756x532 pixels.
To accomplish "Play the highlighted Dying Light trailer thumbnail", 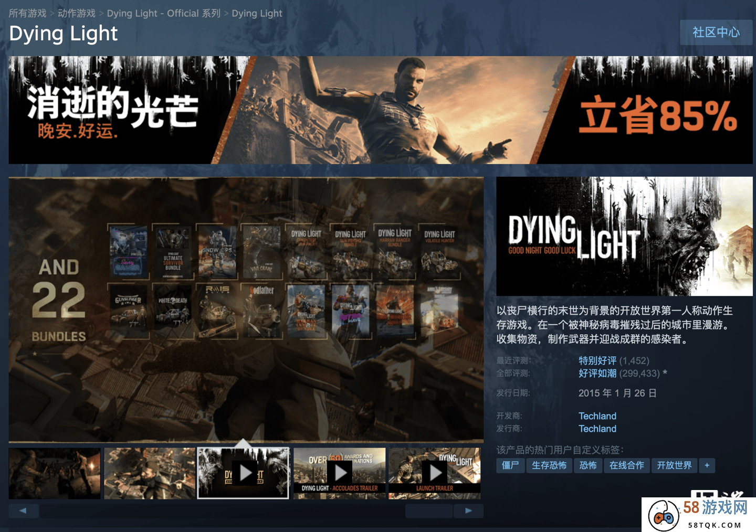I will click(x=244, y=473).
